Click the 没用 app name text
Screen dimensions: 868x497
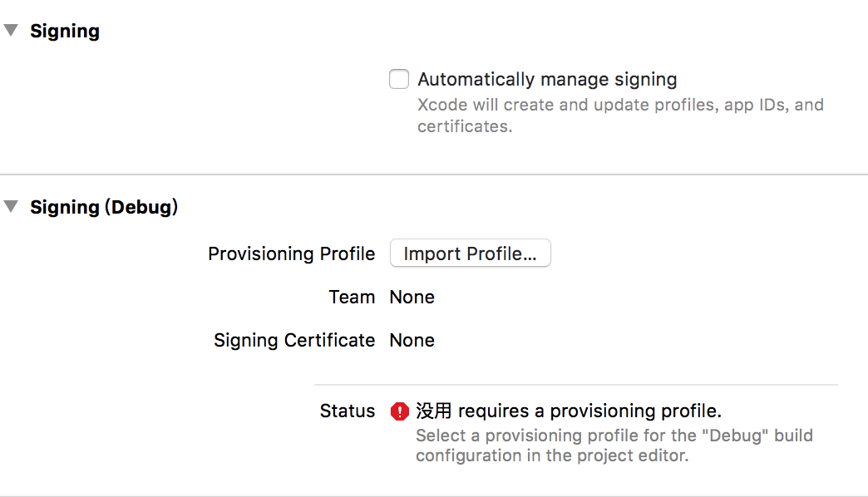pyautogui.click(x=435, y=411)
